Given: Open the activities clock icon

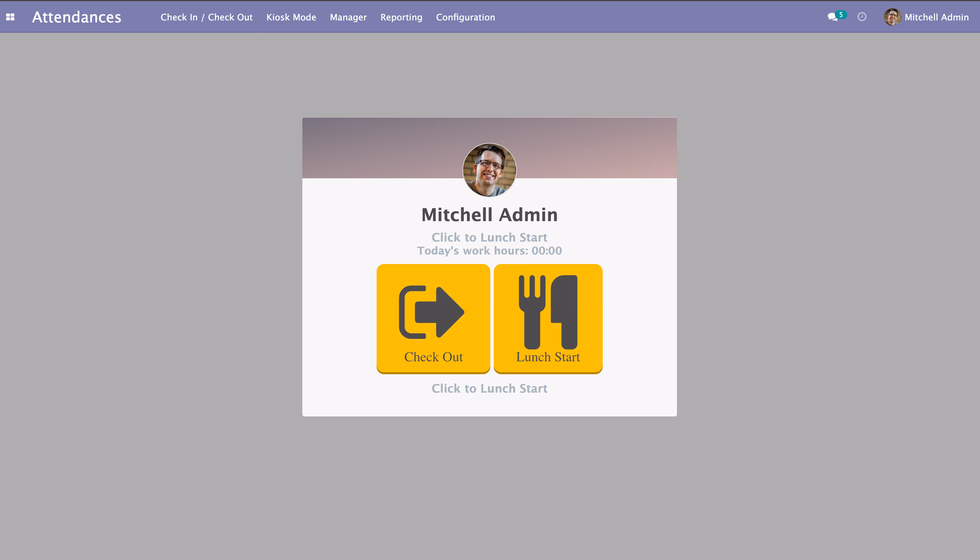Looking at the screenshot, I should pos(862,17).
